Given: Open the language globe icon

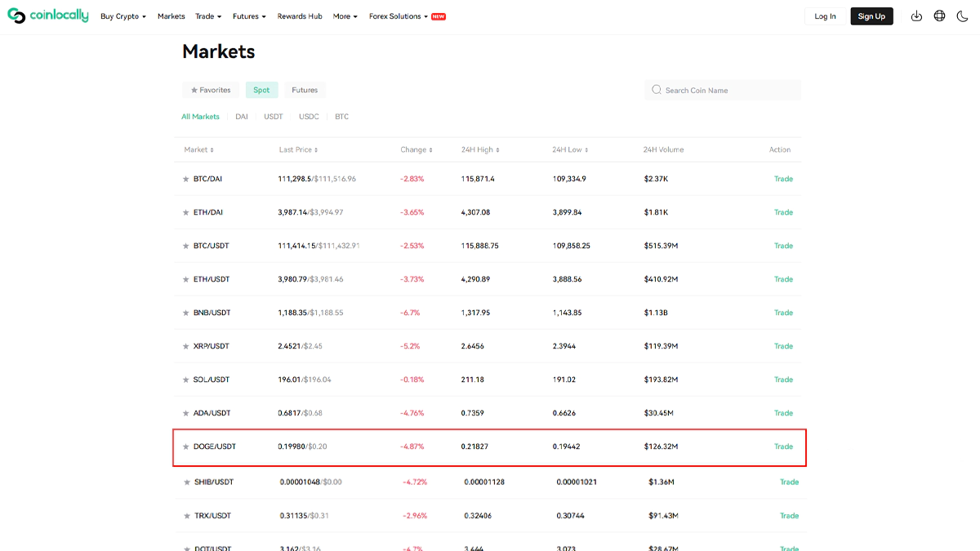Looking at the screenshot, I should 939,16.
